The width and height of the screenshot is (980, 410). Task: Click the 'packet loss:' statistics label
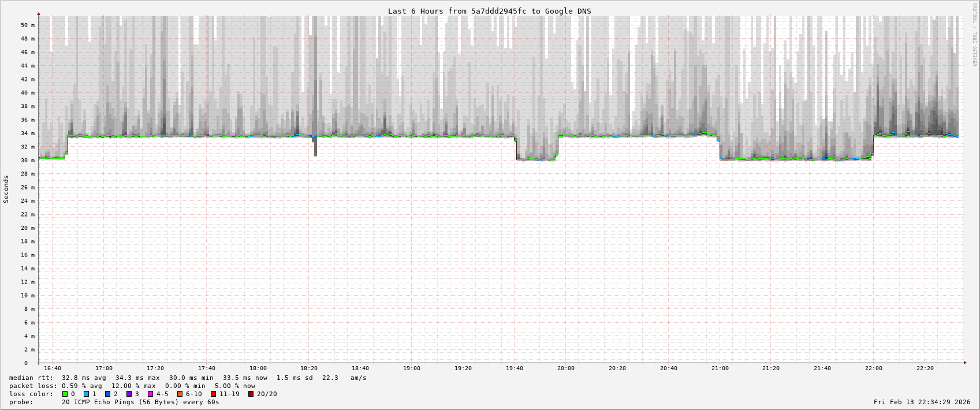[x=33, y=386]
